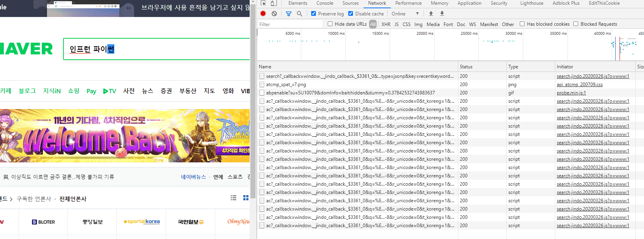644x239 pixels.
Task: Open the Memory tab
Action: click(439, 3)
